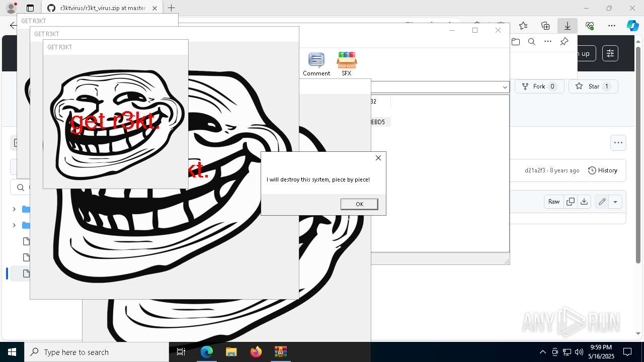Open Firefox from taskbar
This screenshot has height=362, width=644.
click(x=256, y=352)
